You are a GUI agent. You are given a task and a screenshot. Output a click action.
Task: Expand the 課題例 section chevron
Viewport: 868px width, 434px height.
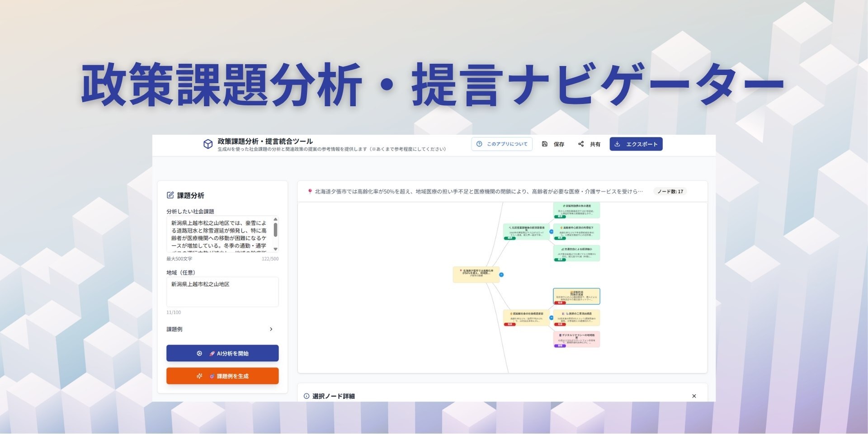(x=271, y=329)
